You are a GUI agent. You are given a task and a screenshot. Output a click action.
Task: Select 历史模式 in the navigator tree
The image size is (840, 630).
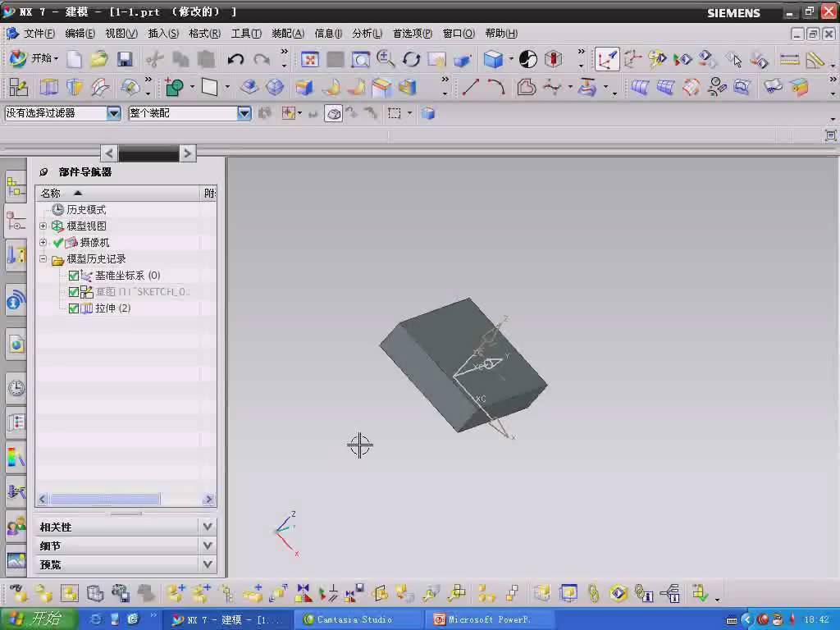[85, 209]
